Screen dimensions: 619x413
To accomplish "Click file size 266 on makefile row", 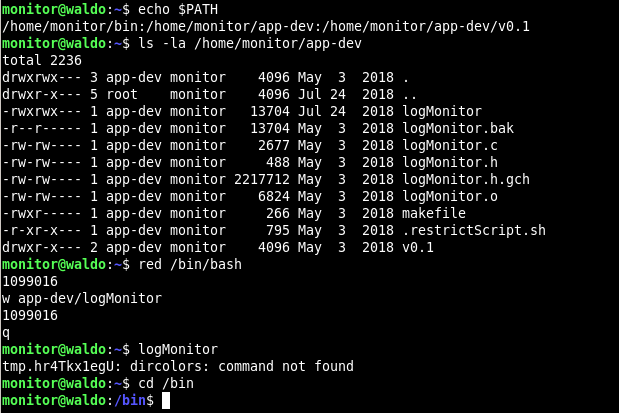I will 278,213.
